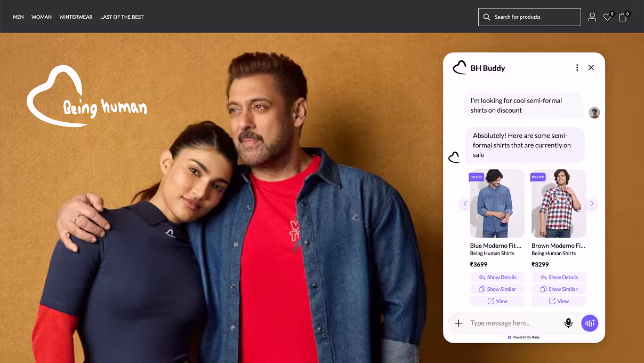Open BH Buddy three-dot options menu
Image resolution: width=644 pixels, height=363 pixels.
coord(577,68)
